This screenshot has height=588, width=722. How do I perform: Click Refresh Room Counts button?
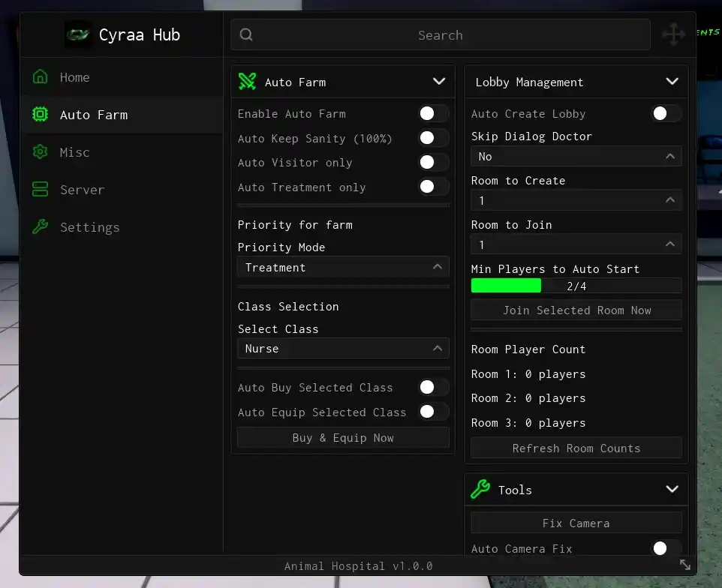(x=576, y=448)
